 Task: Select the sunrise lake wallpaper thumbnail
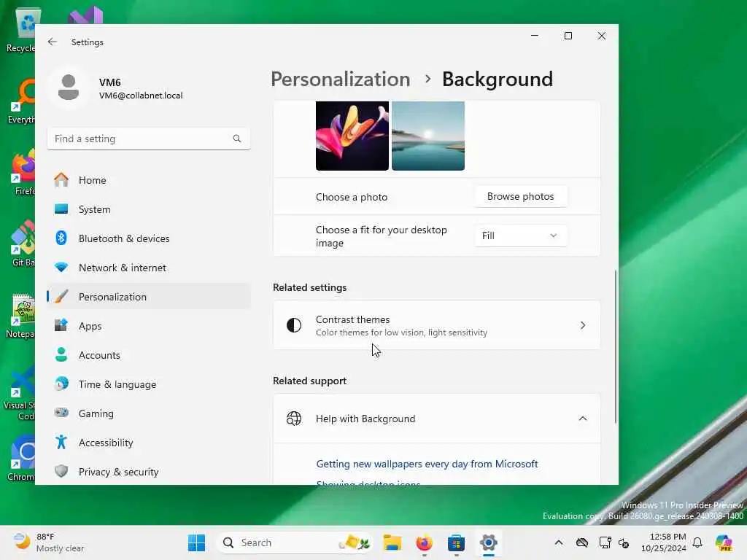427,136
